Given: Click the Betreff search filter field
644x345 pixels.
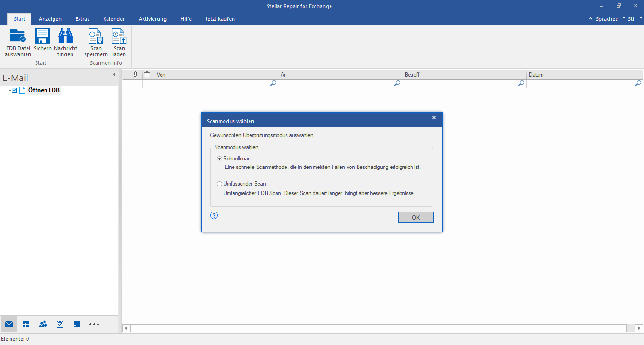Looking at the screenshot, I should [x=459, y=84].
